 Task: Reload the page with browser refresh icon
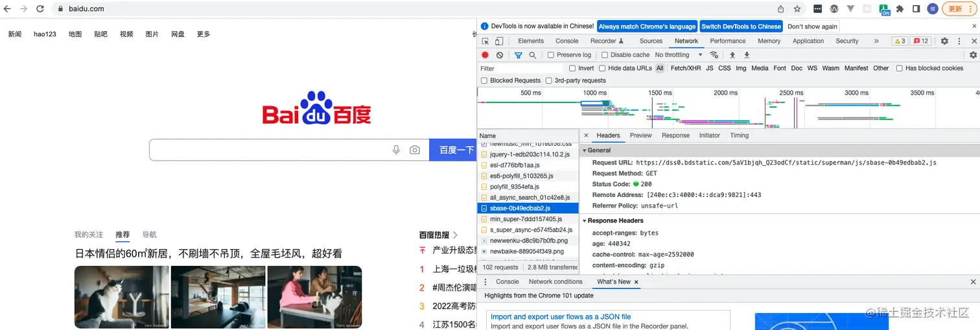(40, 9)
